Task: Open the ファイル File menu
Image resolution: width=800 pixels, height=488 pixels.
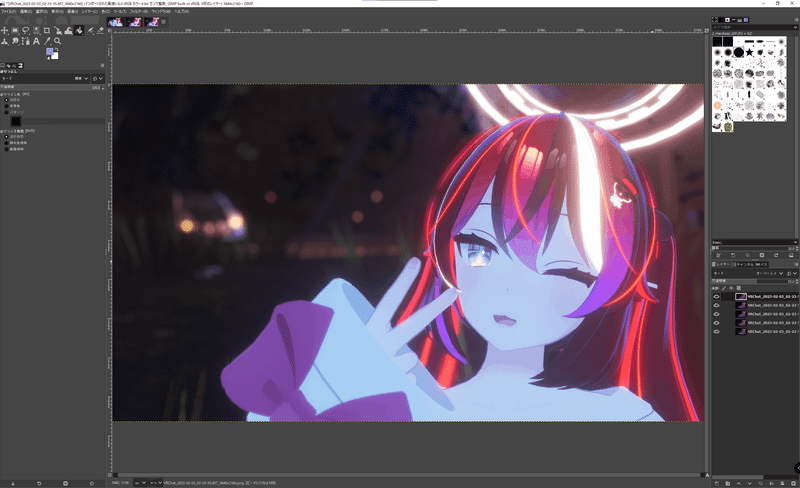Action: (9, 11)
